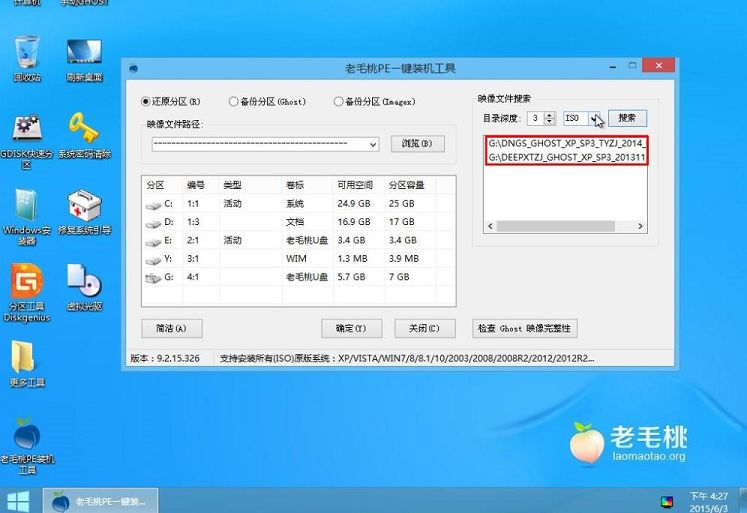Select 备份分区 (Ghost) radio option
This screenshot has height=513, width=747.
pos(267,101)
